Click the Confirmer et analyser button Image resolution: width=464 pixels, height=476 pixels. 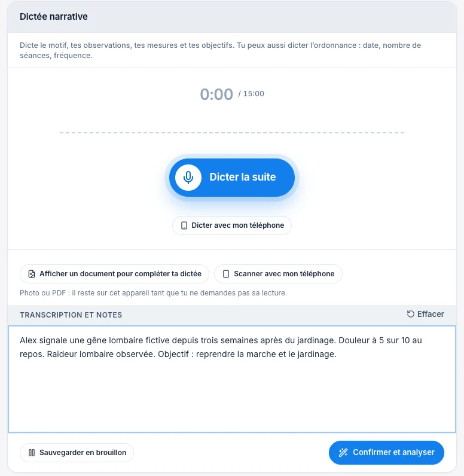(x=386, y=453)
